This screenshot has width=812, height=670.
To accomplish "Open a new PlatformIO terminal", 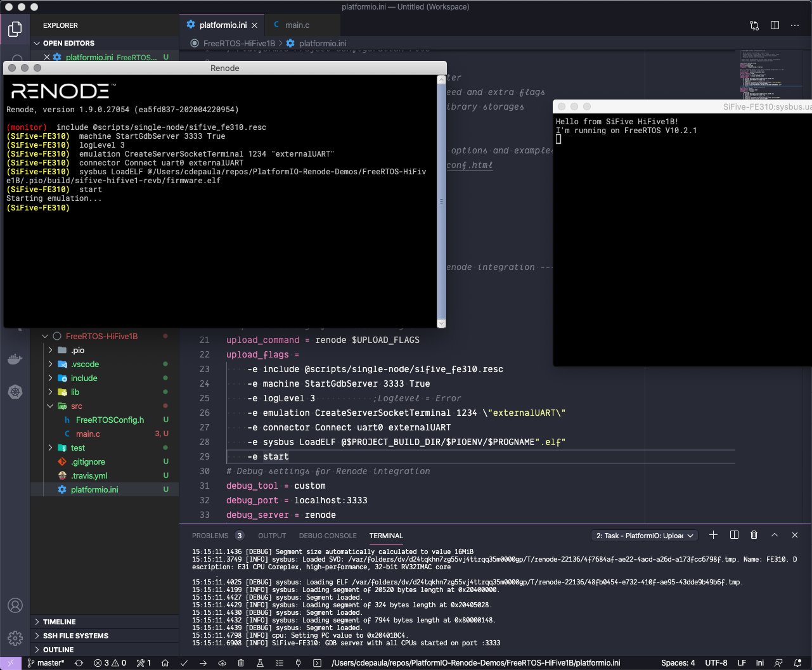I will pyautogui.click(x=317, y=663).
